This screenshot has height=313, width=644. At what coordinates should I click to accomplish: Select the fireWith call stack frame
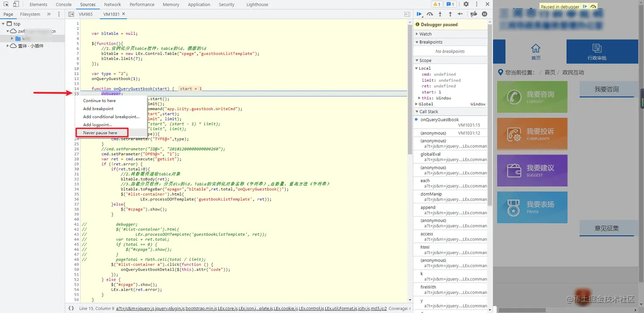click(450, 290)
